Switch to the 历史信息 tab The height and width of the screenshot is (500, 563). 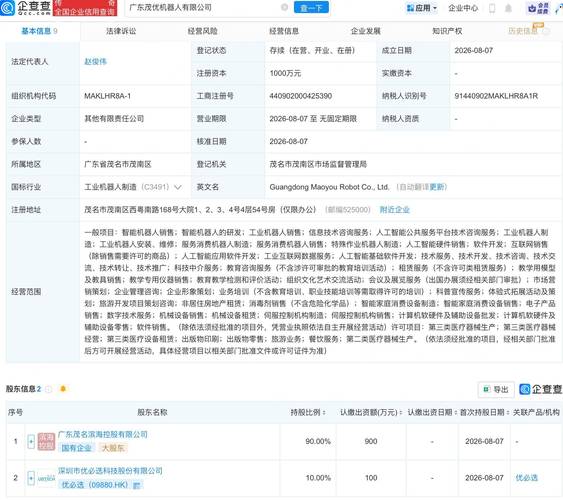click(523, 31)
